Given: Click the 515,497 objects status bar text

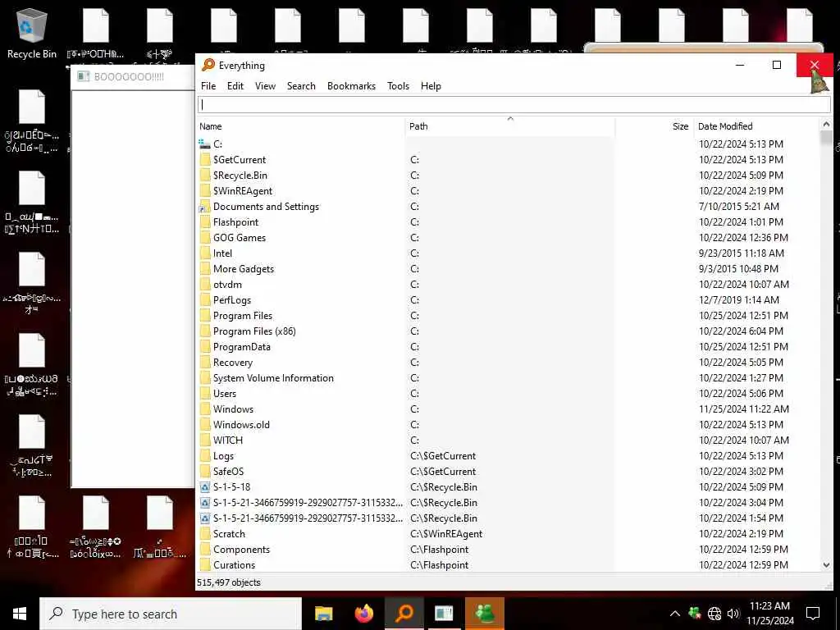Looking at the screenshot, I should point(229,582).
